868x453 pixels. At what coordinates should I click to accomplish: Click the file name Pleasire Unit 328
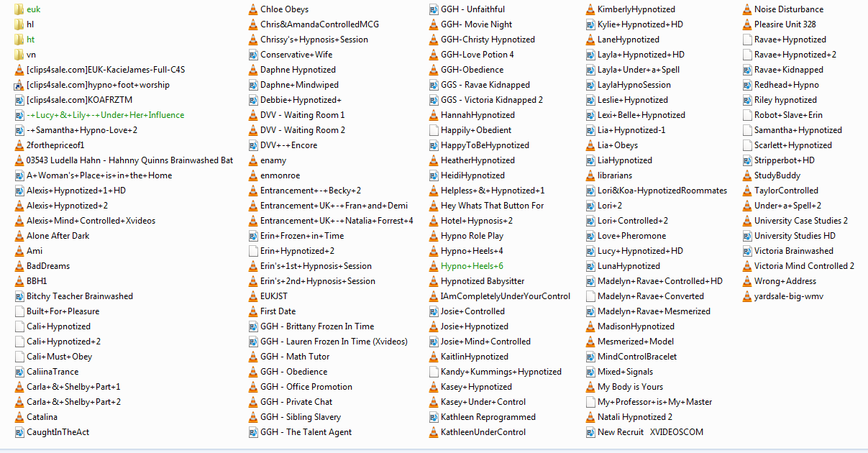[785, 24]
